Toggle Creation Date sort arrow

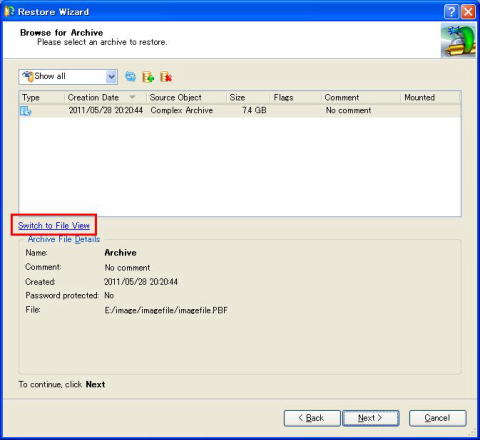(x=132, y=97)
